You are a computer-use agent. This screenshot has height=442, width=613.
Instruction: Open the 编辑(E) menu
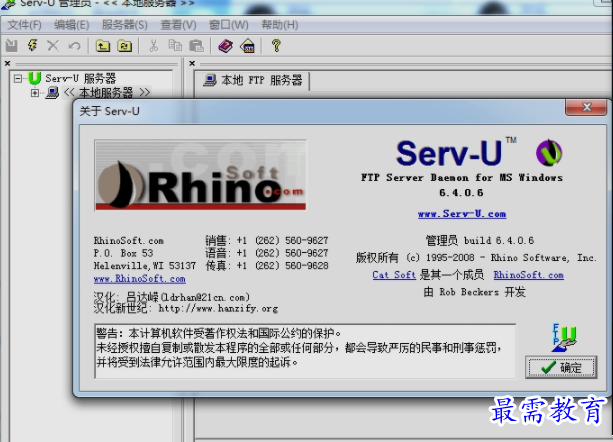pos(72,25)
